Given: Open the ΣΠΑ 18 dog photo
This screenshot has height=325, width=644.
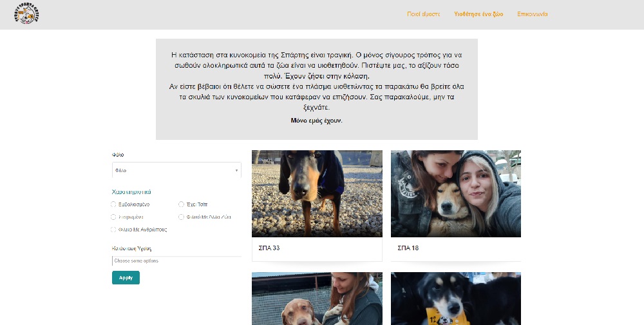Looking at the screenshot, I should (x=455, y=193).
